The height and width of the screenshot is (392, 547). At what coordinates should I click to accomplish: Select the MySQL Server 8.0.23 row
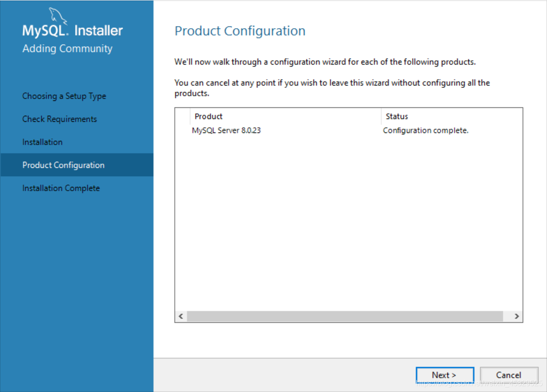(x=348, y=130)
